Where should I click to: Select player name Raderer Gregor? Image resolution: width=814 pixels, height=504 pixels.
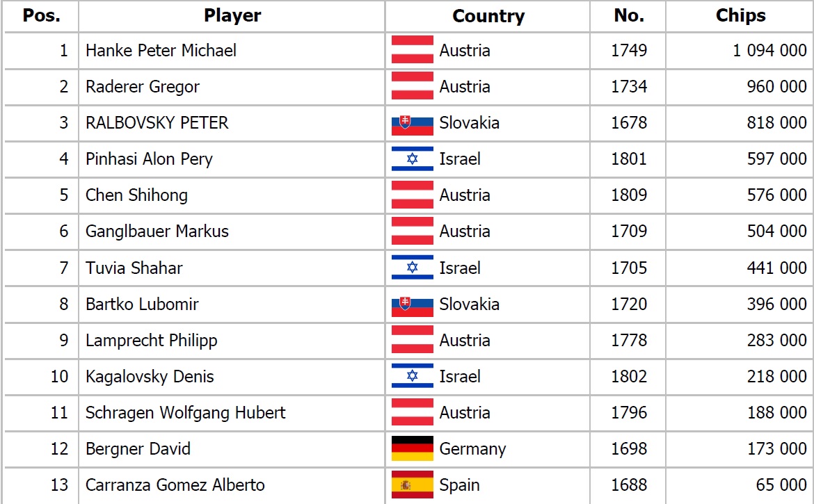tap(142, 87)
